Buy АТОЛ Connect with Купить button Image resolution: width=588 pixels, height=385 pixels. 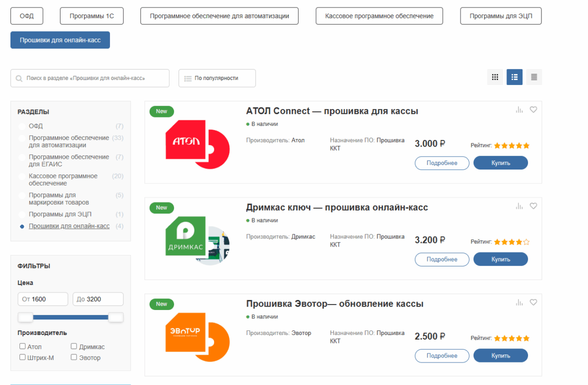(x=500, y=163)
